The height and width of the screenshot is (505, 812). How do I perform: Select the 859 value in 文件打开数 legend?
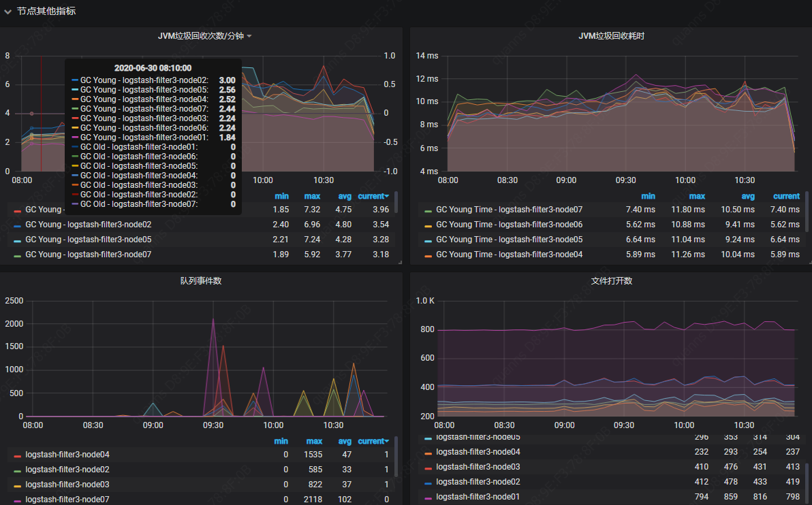pyautogui.click(x=731, y=497)
